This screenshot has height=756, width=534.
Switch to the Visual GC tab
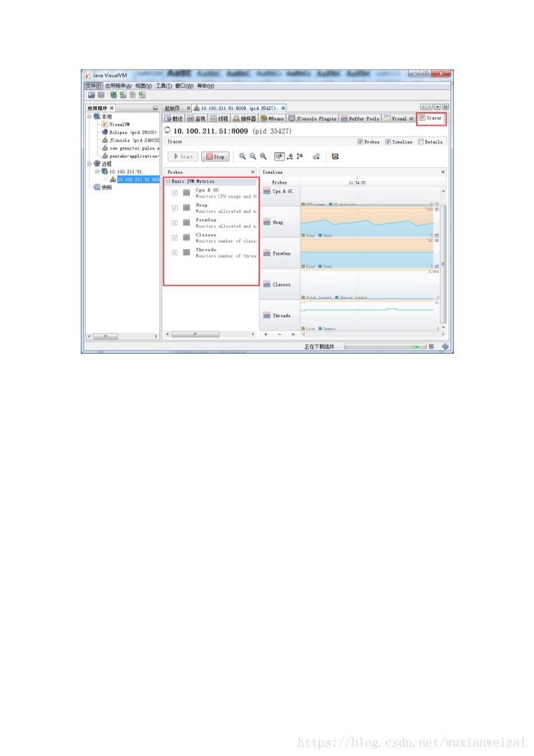coord(399,118)
